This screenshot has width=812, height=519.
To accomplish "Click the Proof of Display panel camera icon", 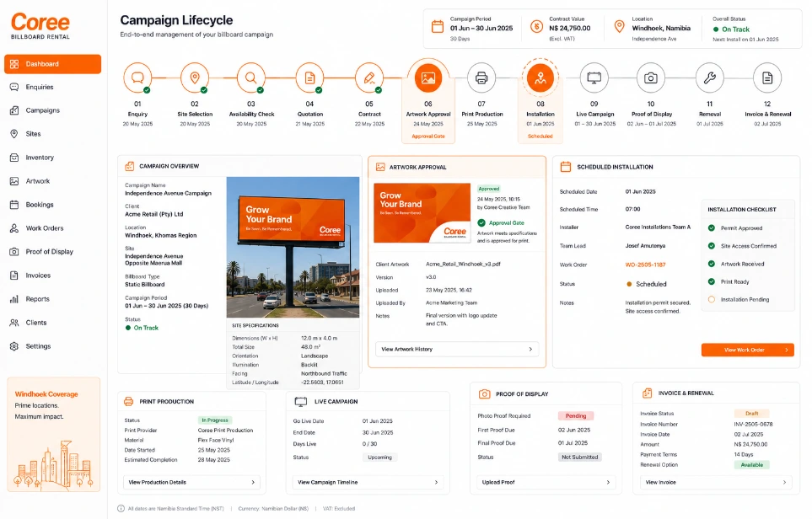I will click(484, 394).
